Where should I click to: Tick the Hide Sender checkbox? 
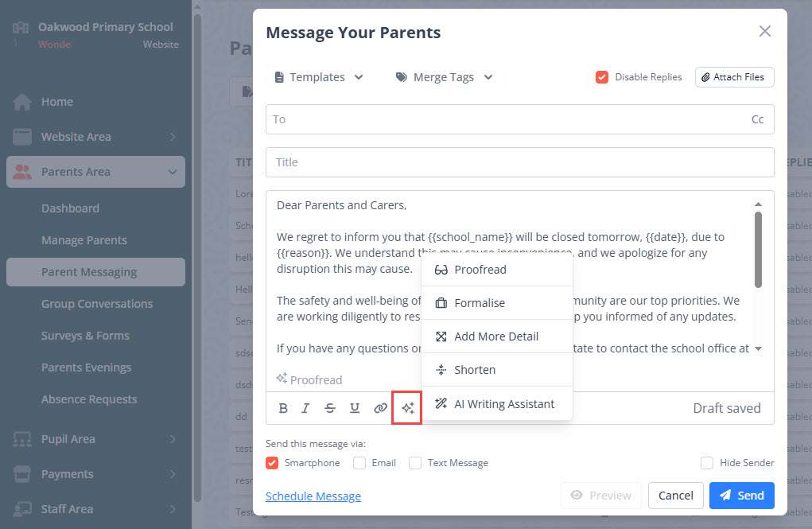tap(707, 463)
